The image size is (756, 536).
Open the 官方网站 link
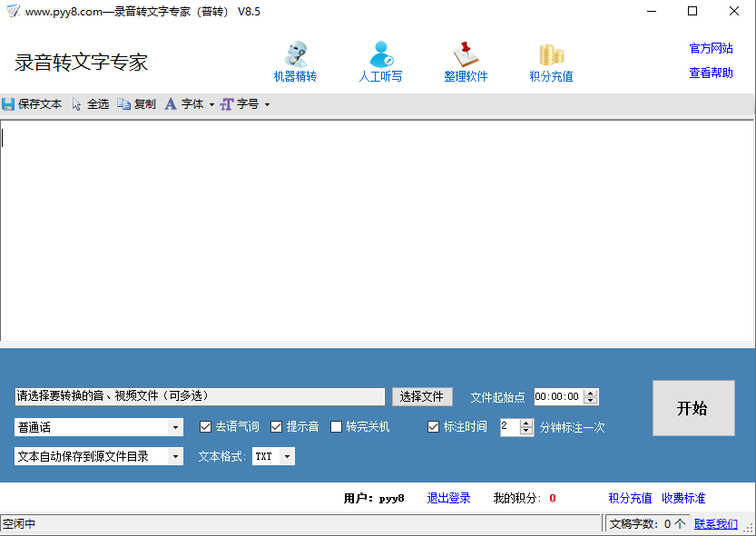(x=711, y=48)
